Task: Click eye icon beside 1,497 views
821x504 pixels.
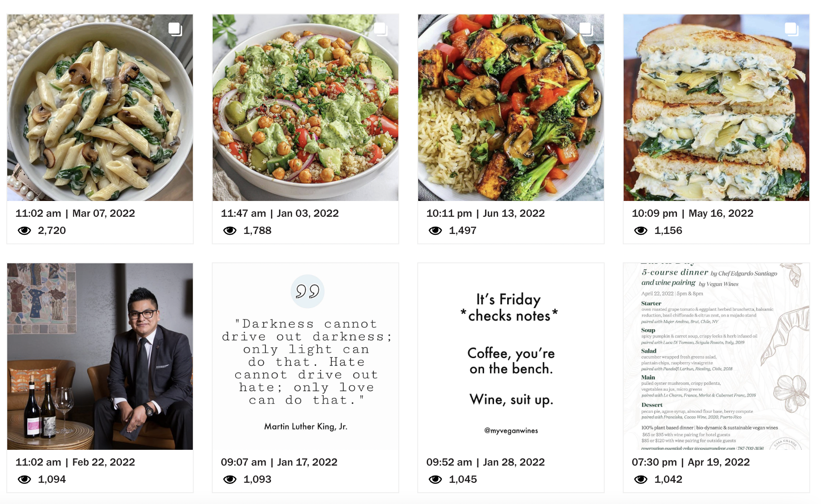Action: click(435, 231)
